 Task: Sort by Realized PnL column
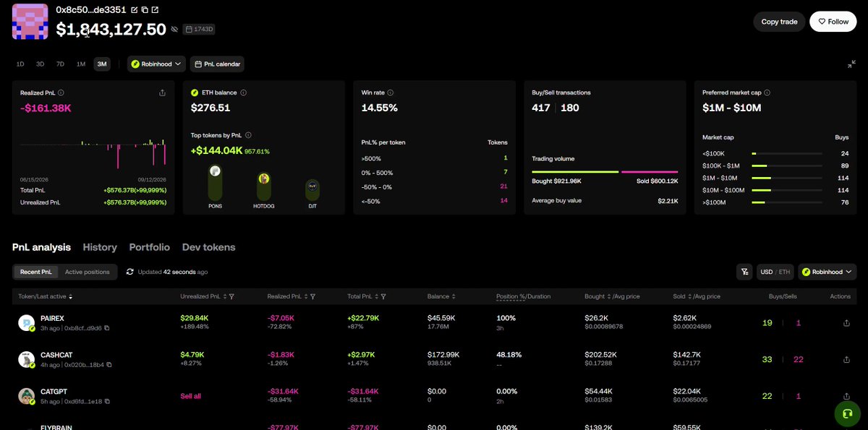click(x=307, y=296)
